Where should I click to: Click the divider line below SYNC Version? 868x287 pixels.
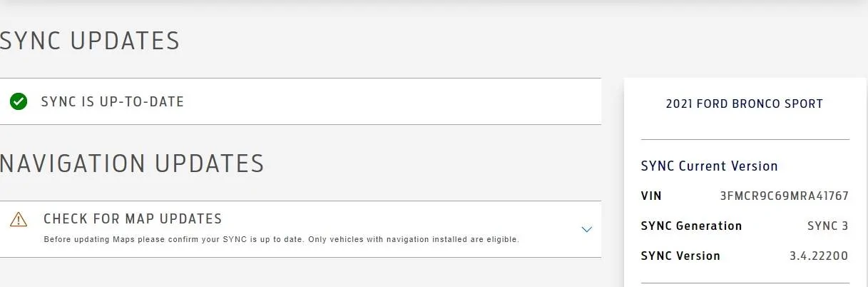point(745,283)
